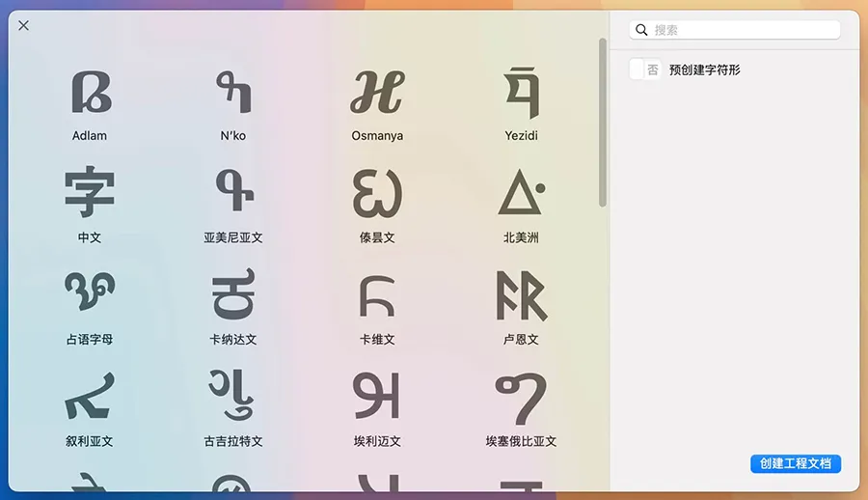Choose the 中文 script icon

90,194
